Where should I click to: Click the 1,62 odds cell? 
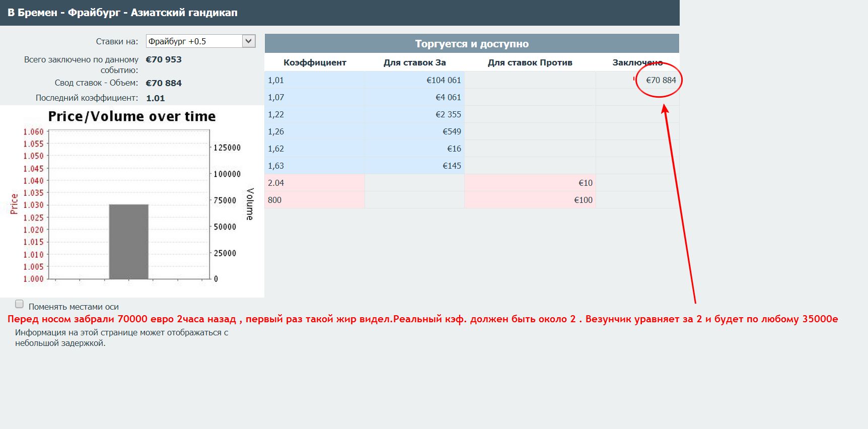(x=315, y=149)
